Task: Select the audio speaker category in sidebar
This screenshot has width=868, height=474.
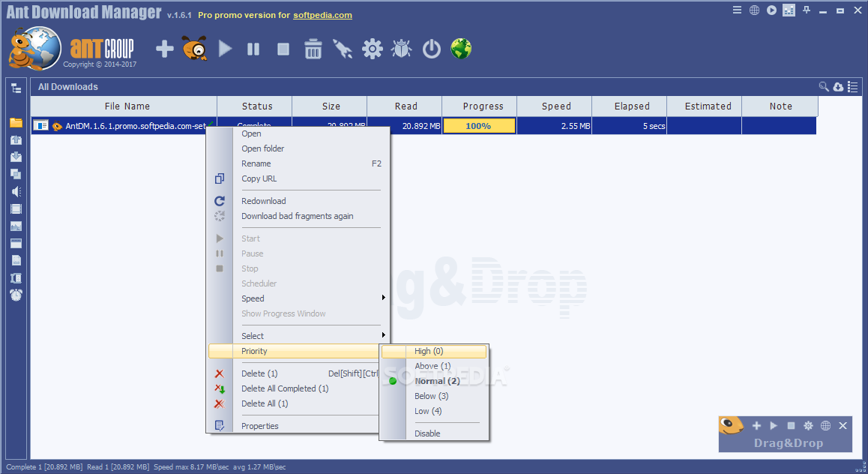Action: pyautogui.click(x=16, y=191)
